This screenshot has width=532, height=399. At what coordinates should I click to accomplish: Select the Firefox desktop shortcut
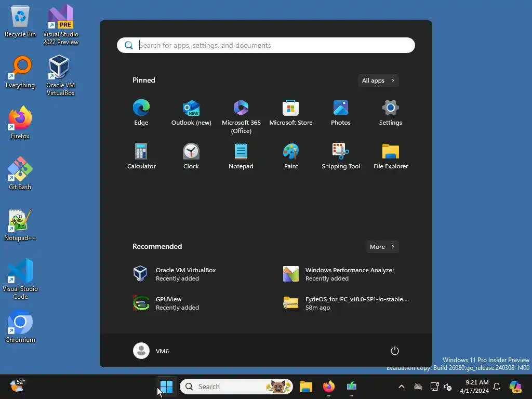pyautogui.click(x=20, y=123)
